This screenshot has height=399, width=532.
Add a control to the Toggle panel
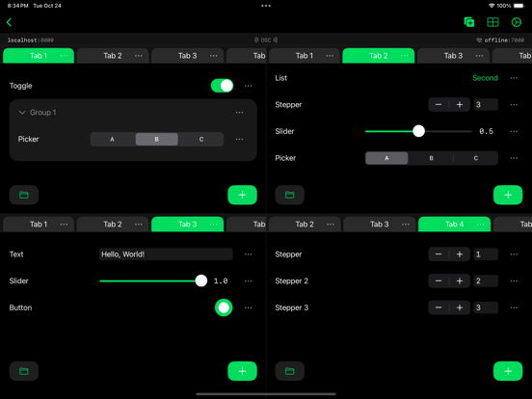pos(242,195)
